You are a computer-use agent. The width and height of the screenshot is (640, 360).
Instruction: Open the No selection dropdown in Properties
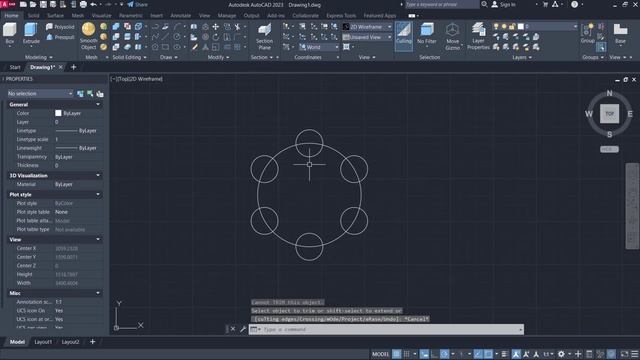pyautogui.click(x=40, y=94)
